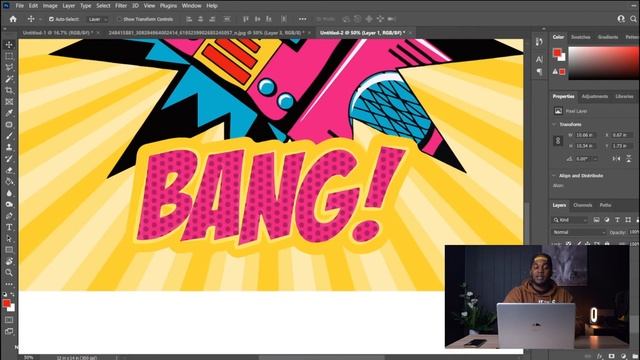This screenshot has height=360, width=640.
Task: Select the Dodge tool
Action: tap(9, 204)
